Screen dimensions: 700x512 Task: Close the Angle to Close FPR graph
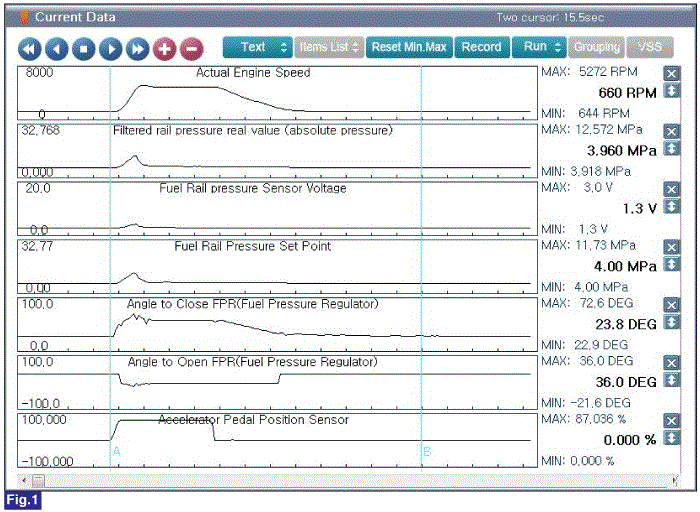[671, 305]
